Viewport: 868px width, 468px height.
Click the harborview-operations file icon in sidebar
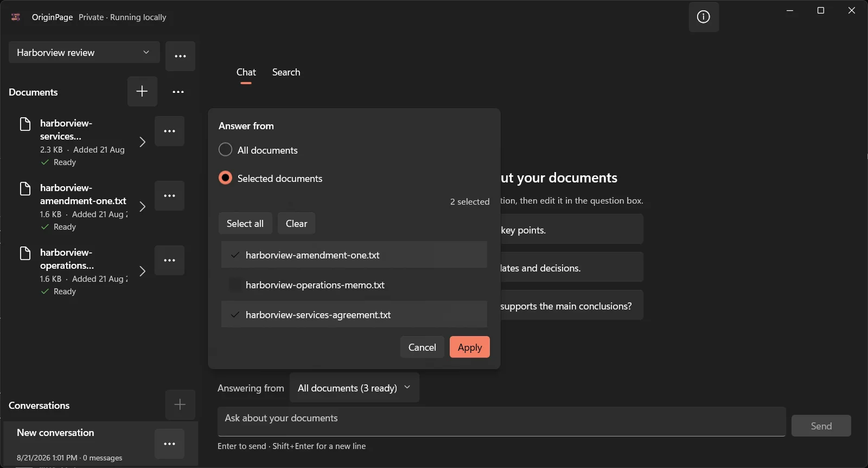25,253
